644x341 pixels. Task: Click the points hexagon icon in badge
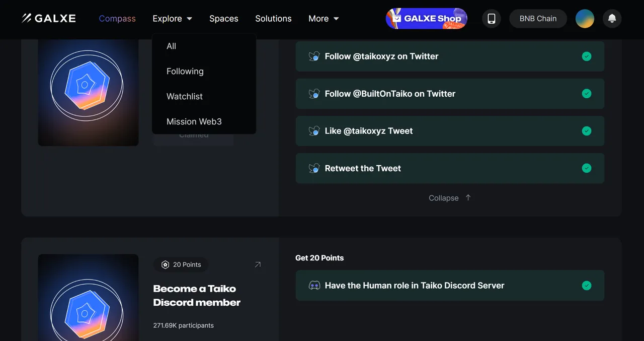[x=165, y=264]
